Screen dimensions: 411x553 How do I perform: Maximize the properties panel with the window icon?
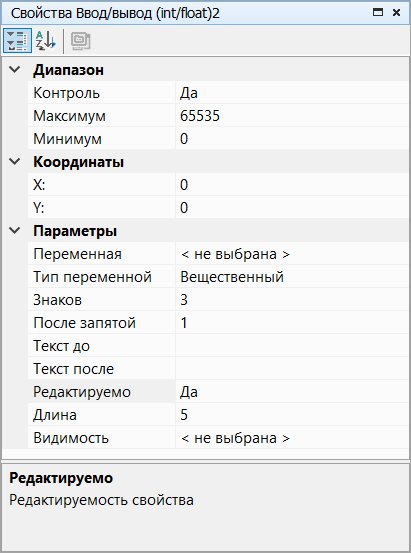pyautogui.click(x=378, y=13)
